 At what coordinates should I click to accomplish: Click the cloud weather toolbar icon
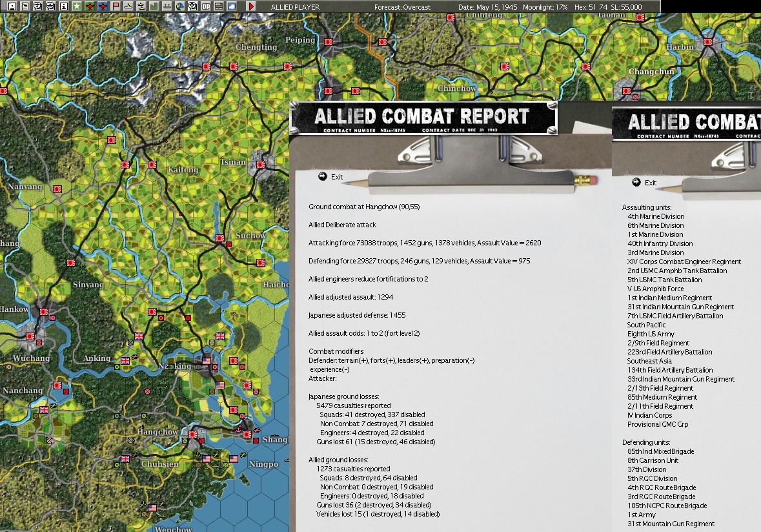point(232,6)
